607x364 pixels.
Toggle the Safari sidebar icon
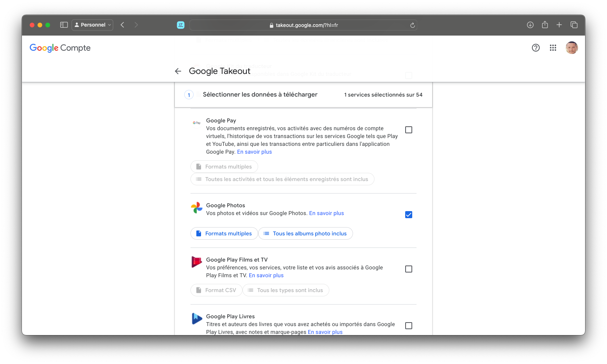pyautogui.click(x=64, y=25)
